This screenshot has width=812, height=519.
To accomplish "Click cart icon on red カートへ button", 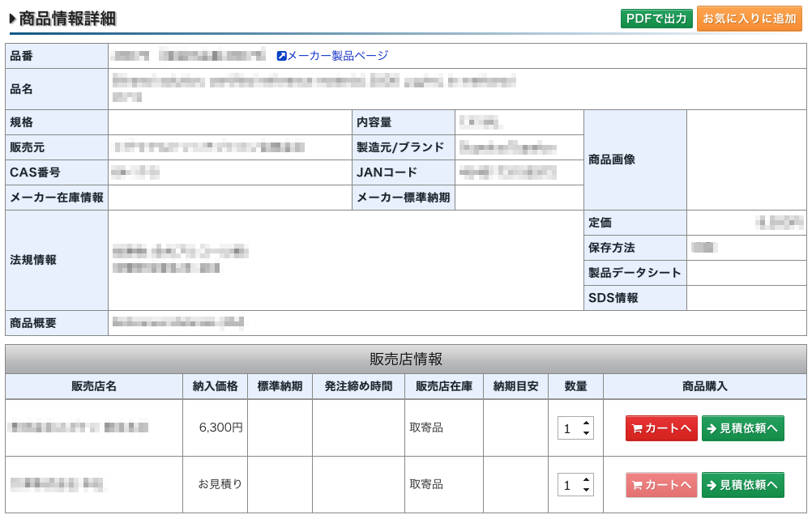I will tap(637, 428).
